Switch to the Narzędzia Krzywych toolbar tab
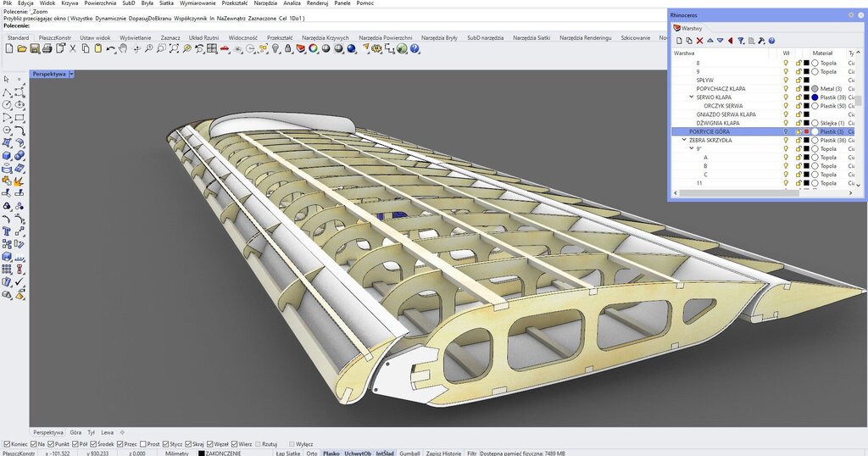The image size is (868, 456). (325, 37)
